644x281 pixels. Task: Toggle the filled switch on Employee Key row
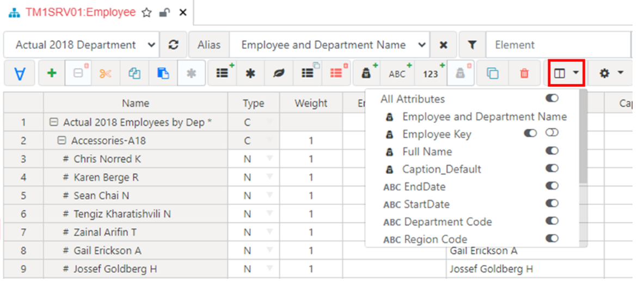pos(531,133)
